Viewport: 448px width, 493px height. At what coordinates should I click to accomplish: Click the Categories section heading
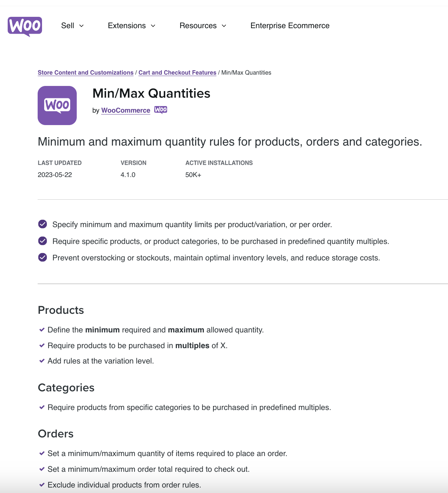(x=66, y=388)
